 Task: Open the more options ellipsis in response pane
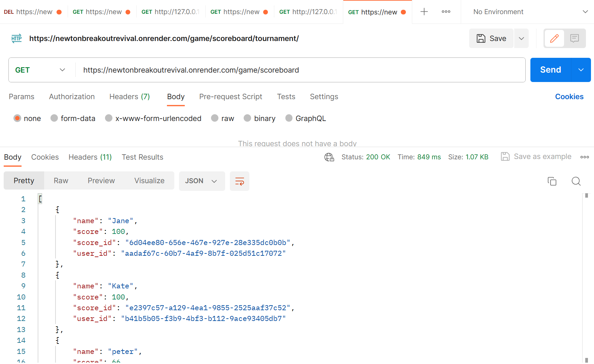tap(585, 157)
